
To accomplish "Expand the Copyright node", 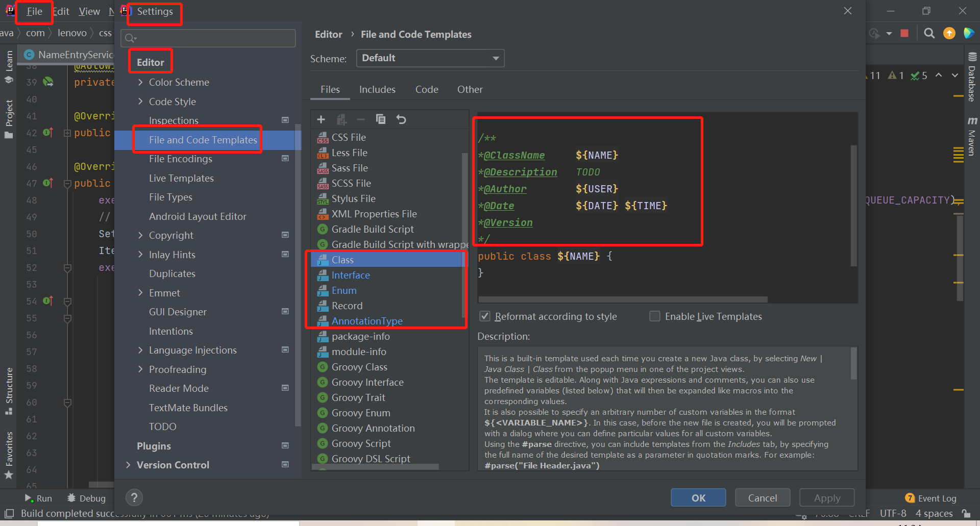I will point(140,235).
